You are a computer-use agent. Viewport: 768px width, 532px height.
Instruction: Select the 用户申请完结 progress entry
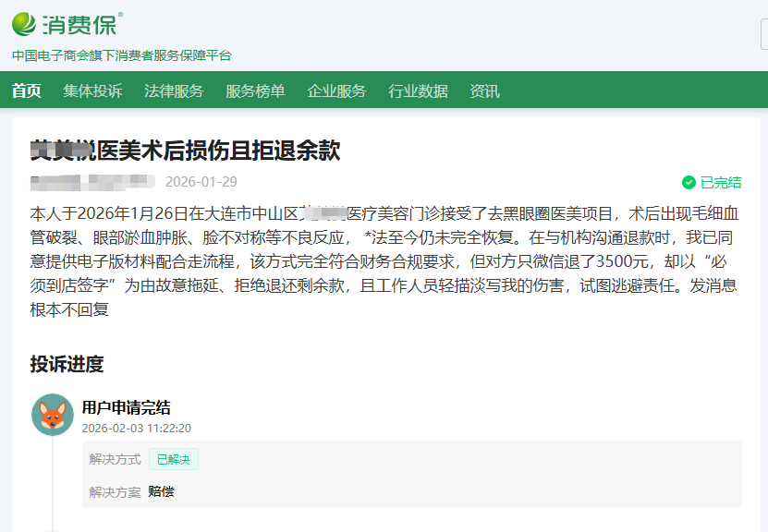(x=126, y=407)
